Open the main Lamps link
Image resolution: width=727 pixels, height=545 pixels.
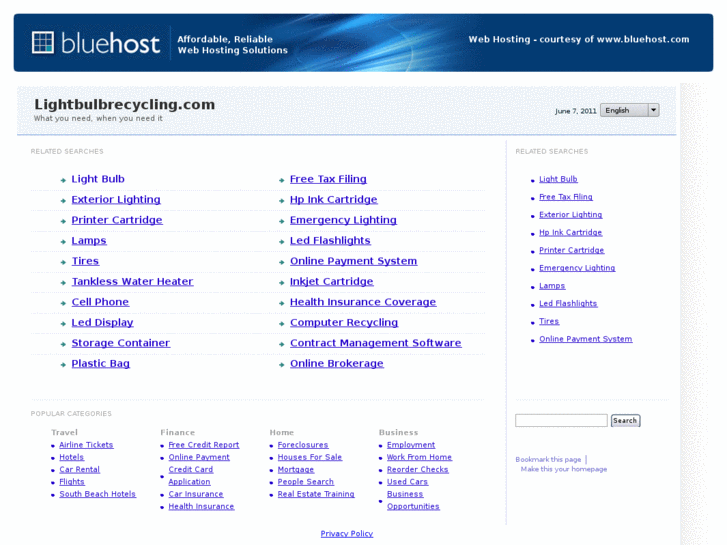pyautogui.click(x=89, y=241)
